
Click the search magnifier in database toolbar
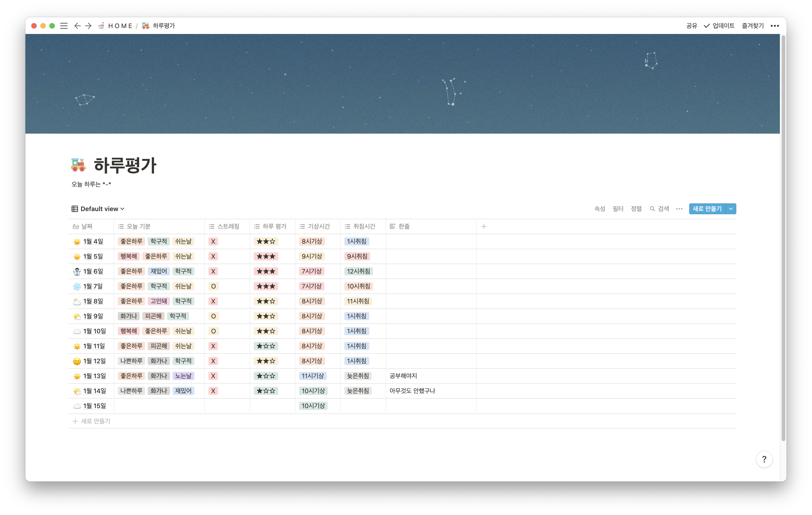pos(652,209)
